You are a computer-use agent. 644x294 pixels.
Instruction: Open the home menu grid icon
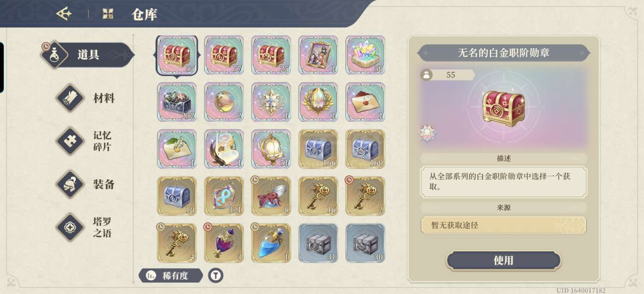(108, 14)
